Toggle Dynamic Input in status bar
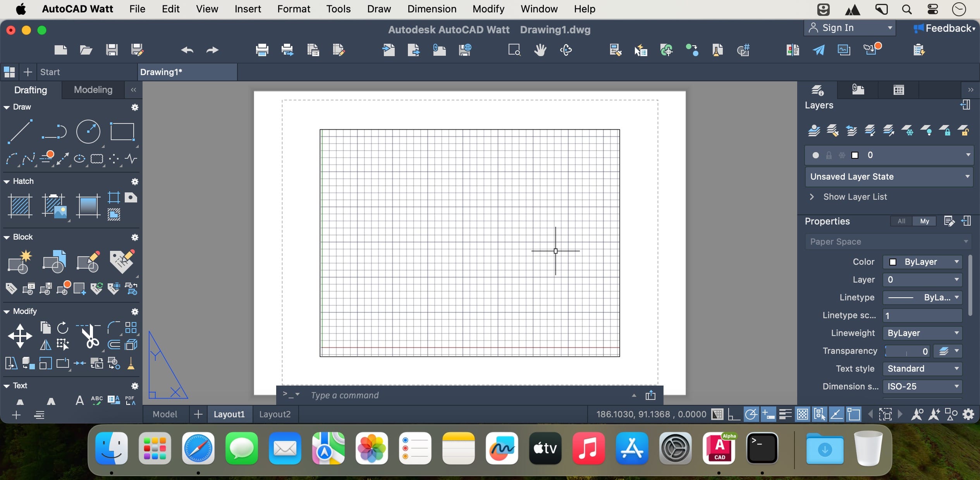The height and width of the screenshot is (480, 980). pos(768,414)
